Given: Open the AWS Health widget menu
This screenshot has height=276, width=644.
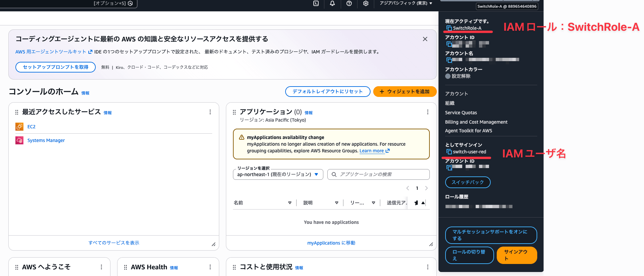Looking at the screenshot, I should (210, 267).
